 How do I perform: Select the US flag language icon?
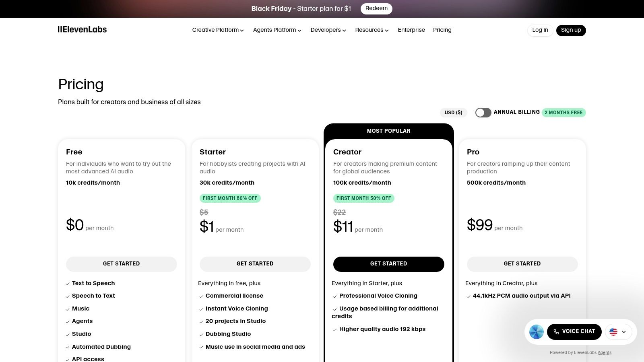(613, 332)
